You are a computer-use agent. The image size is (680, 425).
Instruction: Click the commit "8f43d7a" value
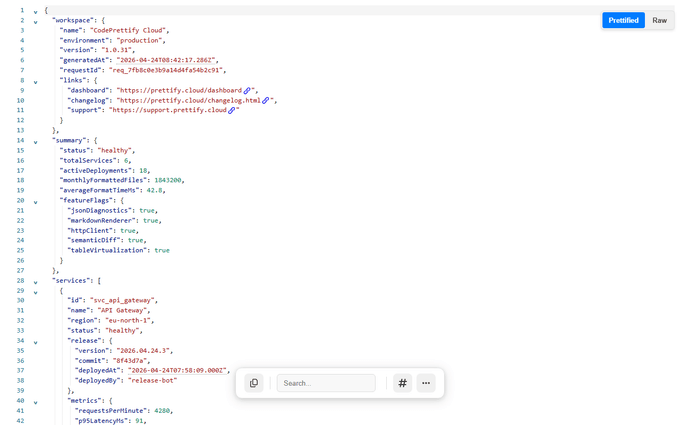tap(130, 360)
